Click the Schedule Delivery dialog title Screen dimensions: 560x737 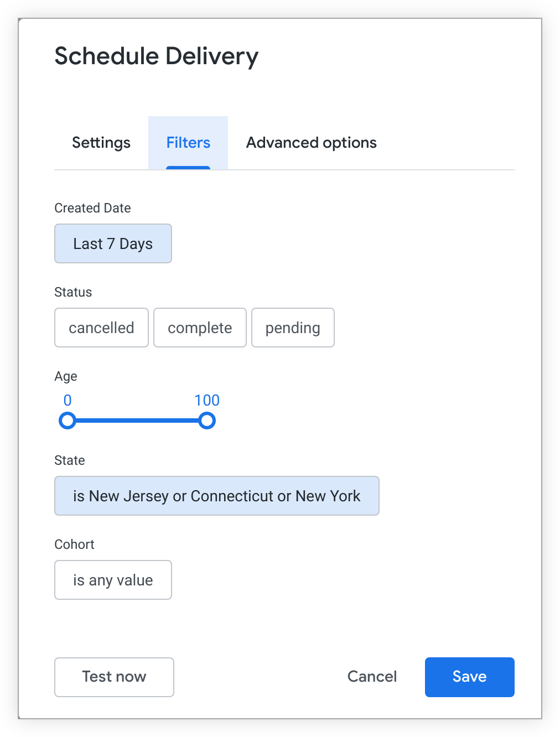tap(157, 56)
